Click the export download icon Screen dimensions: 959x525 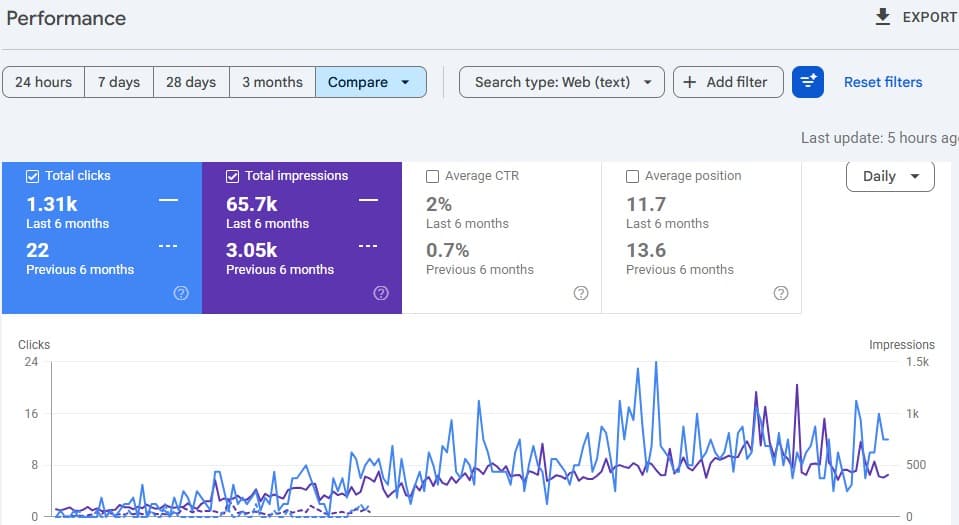point(882,17)
